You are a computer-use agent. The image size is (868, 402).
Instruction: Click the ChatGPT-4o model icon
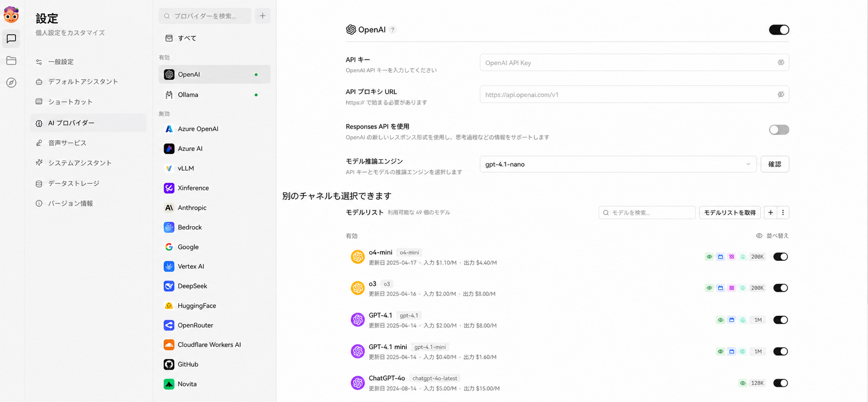pos(358,383)
